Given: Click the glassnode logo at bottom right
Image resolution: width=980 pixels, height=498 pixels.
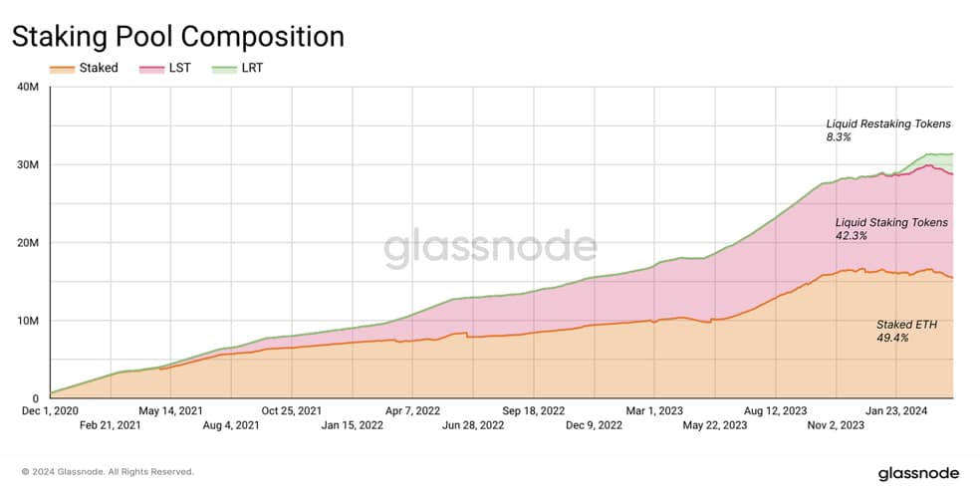Looking at the screenshot, I should (918, 474).
